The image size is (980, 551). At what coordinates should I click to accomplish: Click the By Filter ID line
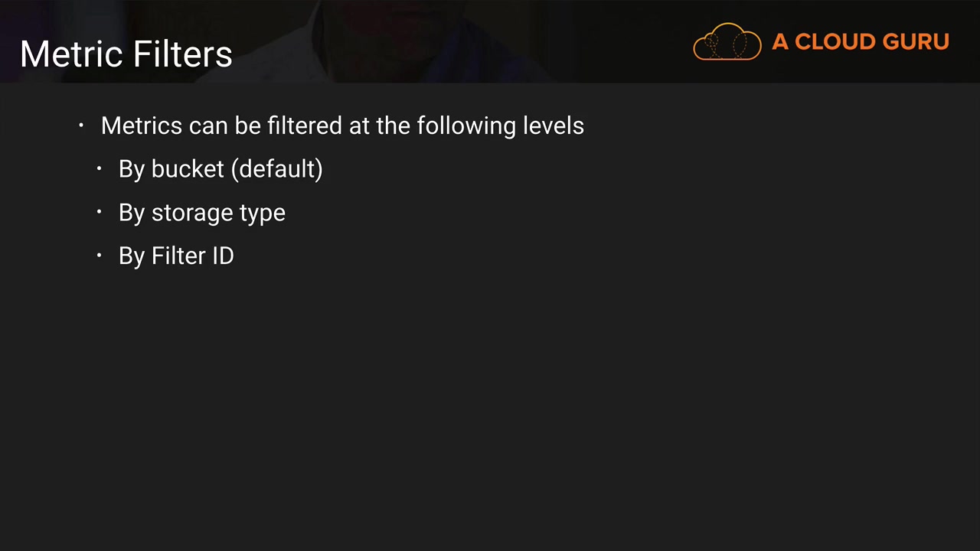176,256
